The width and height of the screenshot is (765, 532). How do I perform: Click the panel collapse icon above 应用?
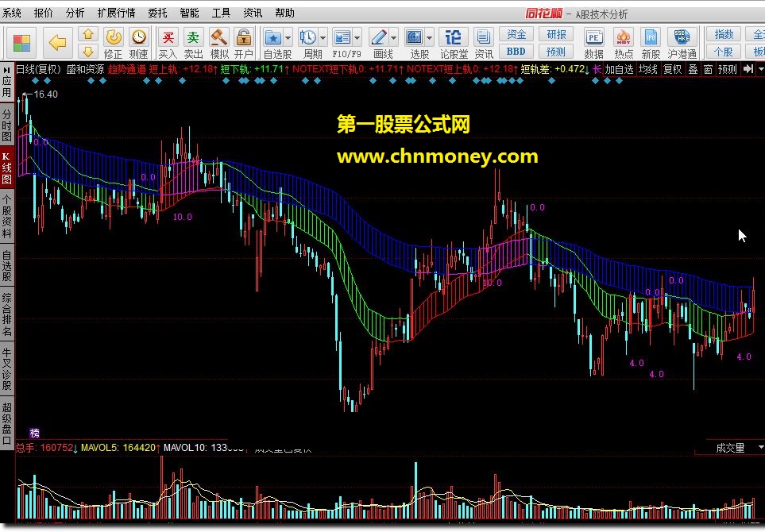tap(7, 69)
